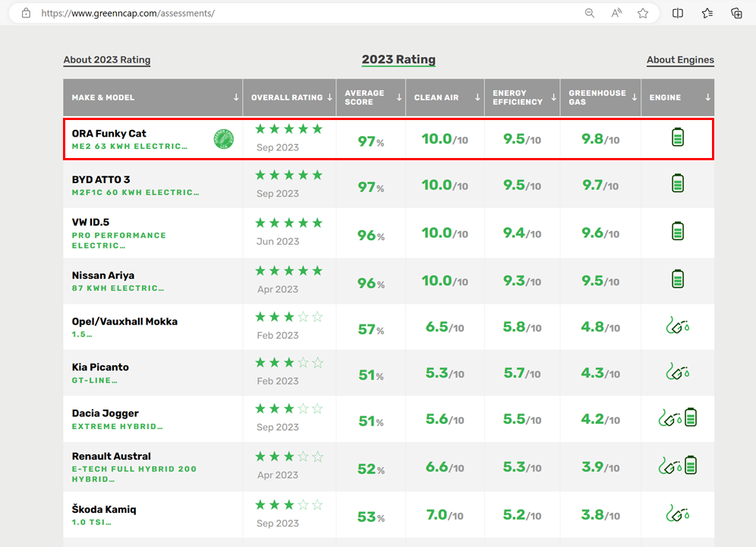This screenshot has width=756, height=547.
Task: Click the Greener Choice badge on ORA Funky Cat
Action: pos(223,139)
